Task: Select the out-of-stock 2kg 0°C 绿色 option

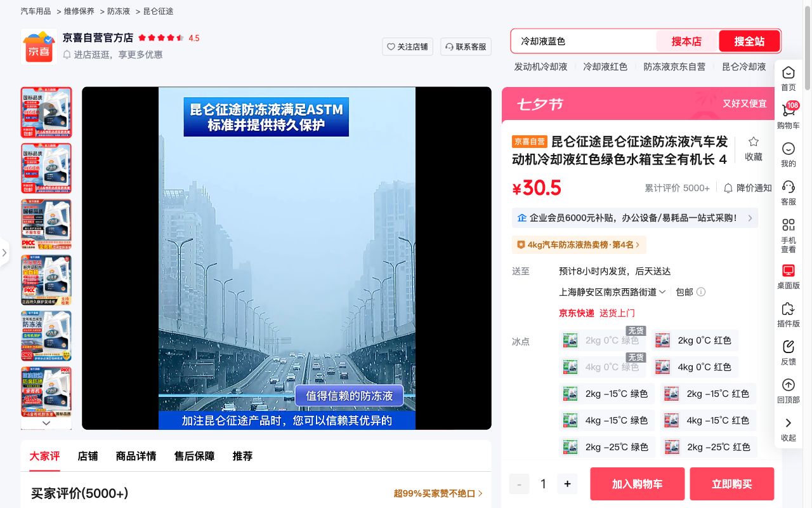Action: click(x=602, y=340)
